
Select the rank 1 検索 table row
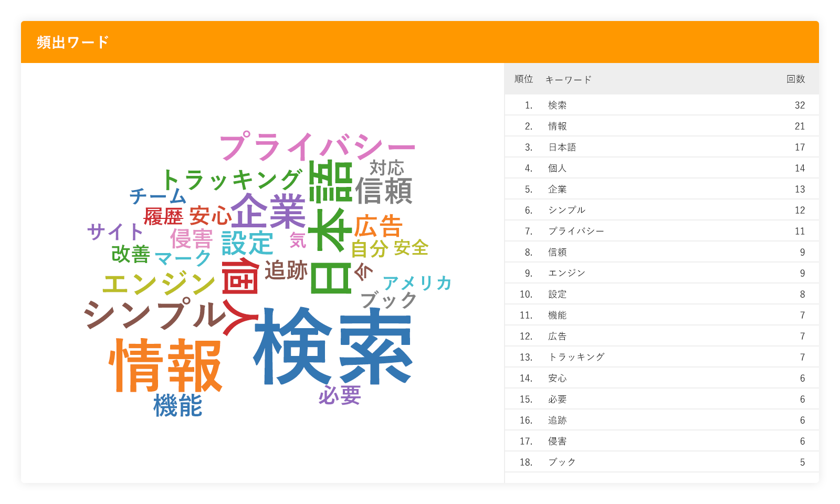(661, 105)
